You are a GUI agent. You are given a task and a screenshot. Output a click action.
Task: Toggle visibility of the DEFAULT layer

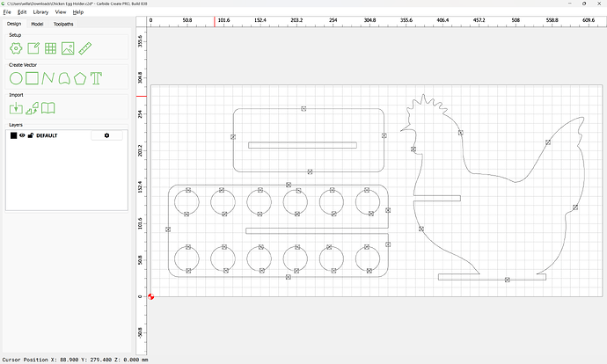[x=23, y=135]
